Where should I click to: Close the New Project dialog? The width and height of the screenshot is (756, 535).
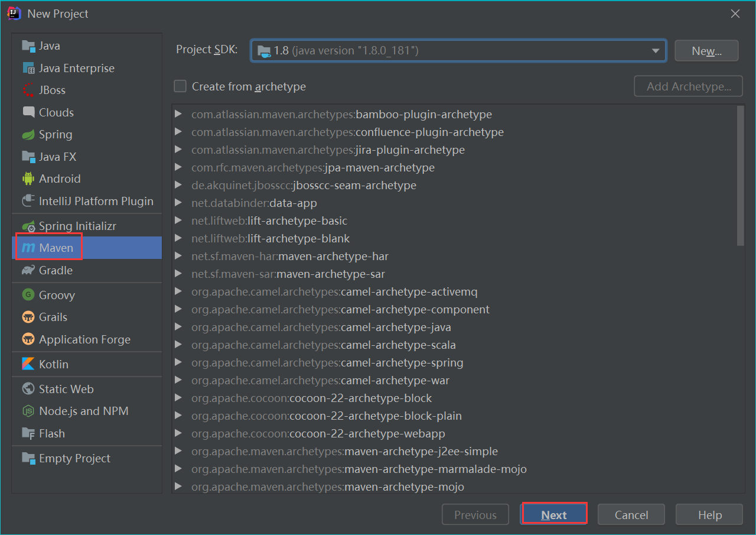click(x=735, y=14)
